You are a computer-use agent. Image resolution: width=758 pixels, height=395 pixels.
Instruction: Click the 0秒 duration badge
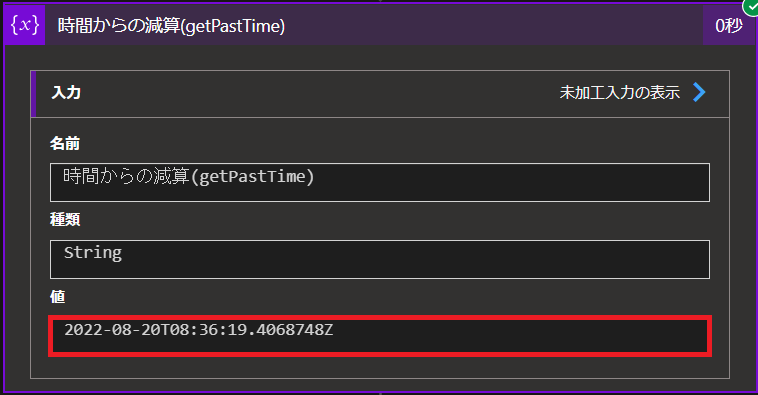click(728, 26)
